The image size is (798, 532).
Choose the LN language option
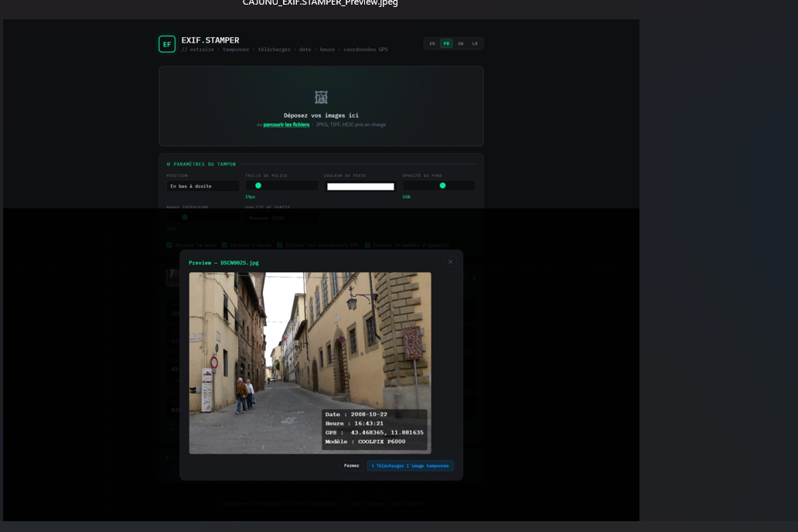[x=475, y=44]
